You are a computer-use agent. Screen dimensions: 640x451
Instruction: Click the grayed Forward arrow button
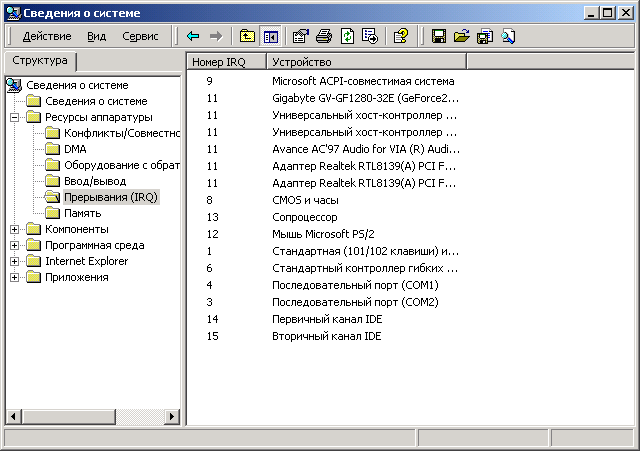[x=216, y=36]
